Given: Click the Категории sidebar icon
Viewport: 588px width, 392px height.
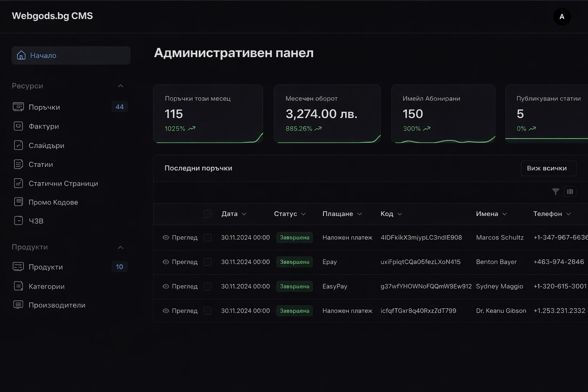Looking at the screenshot, I should coord(18,286).
